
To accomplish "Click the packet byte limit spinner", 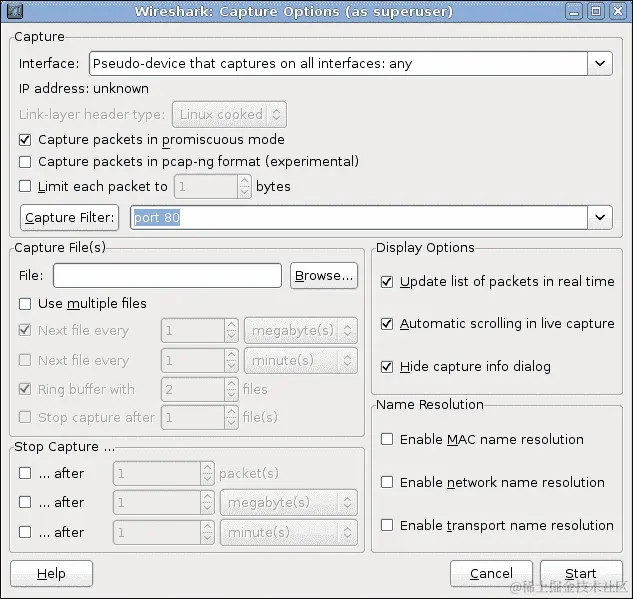I will click(213, 186).
